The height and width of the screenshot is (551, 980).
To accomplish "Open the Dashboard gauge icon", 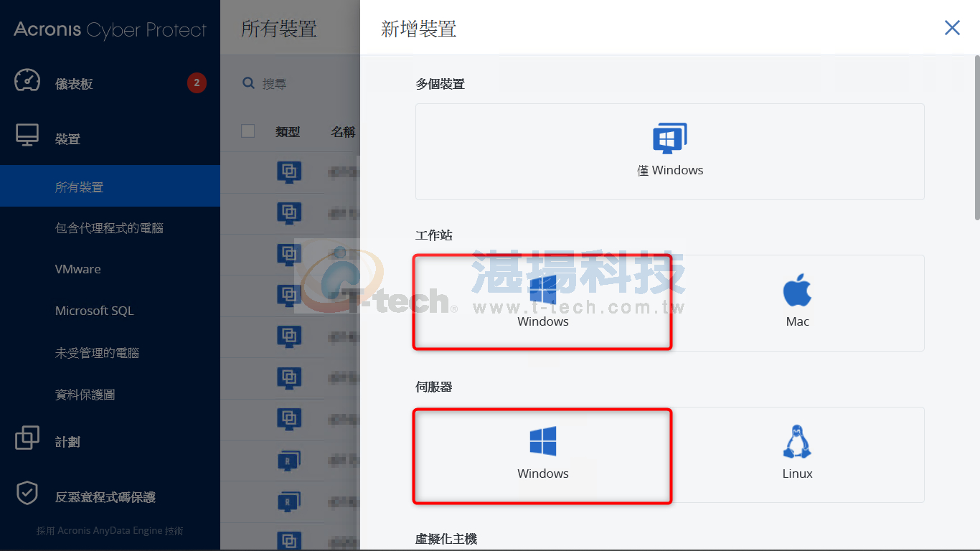I will (27, 80).
